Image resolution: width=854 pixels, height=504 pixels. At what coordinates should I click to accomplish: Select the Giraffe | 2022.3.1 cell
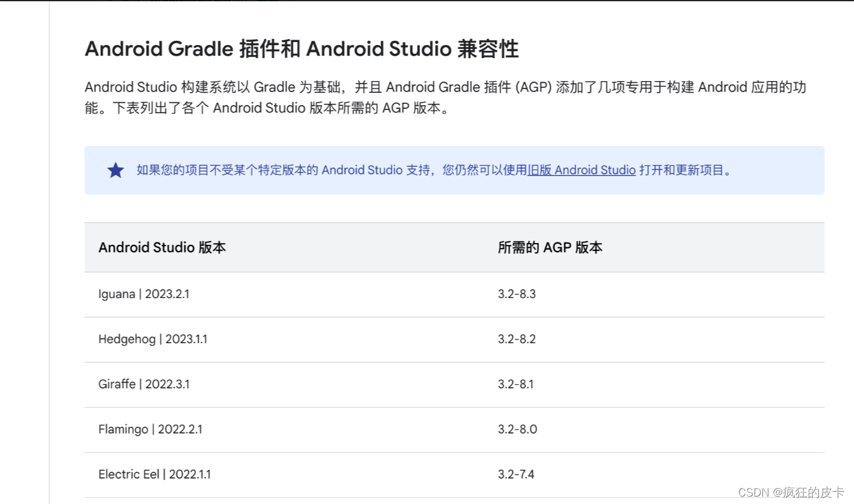[144, 384]
